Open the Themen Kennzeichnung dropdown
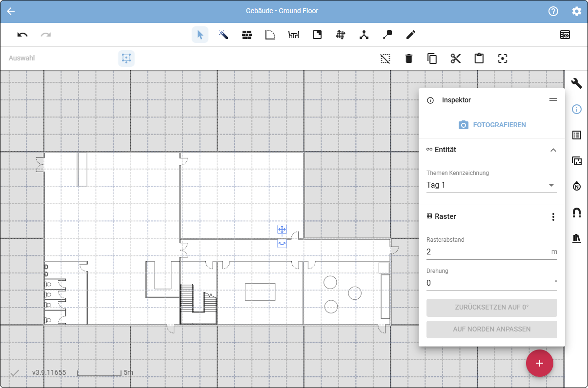This screenshot has width=588, height=388. pos(492,185)
